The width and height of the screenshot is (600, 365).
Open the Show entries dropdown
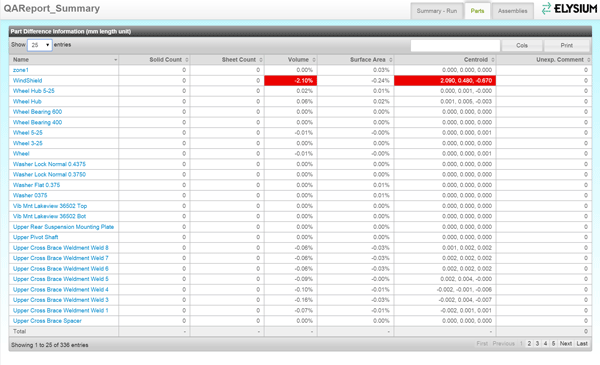tap(40, 45)
